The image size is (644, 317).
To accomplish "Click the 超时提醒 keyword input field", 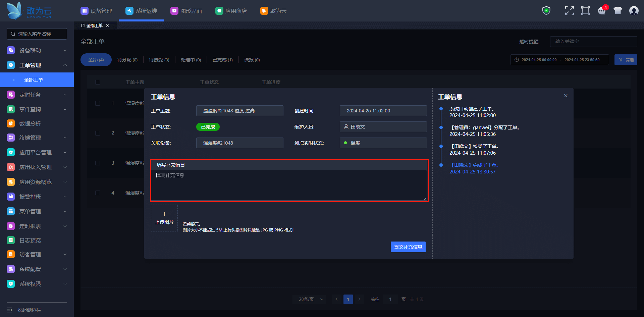I will click(x=594, y=42).
